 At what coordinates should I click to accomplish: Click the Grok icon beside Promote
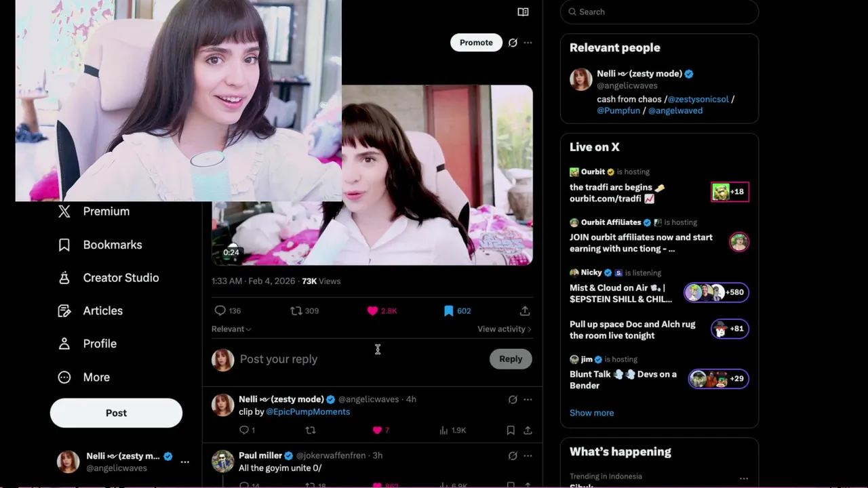click(x=513, y=43)
